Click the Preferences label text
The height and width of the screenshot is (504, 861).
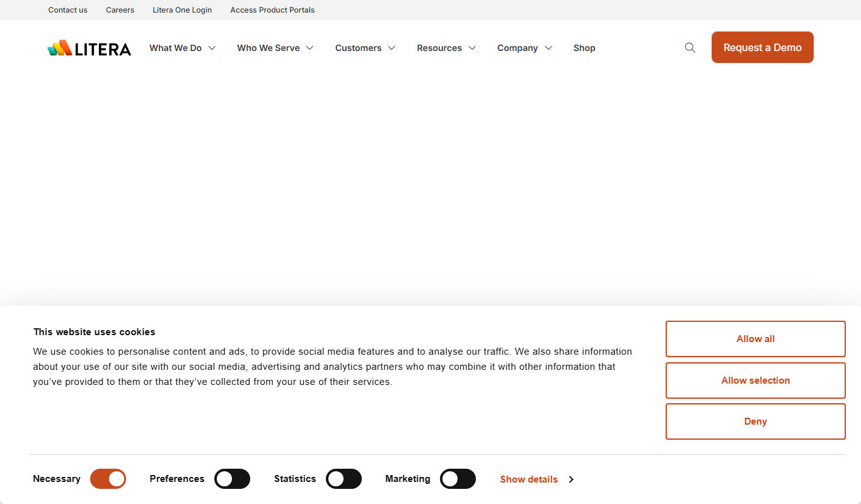click(x=177, y=479)
